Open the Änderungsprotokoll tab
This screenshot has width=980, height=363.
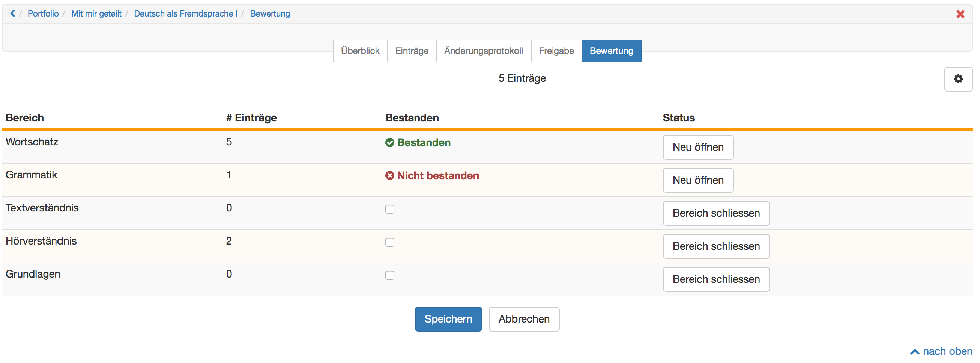point(483,51)
